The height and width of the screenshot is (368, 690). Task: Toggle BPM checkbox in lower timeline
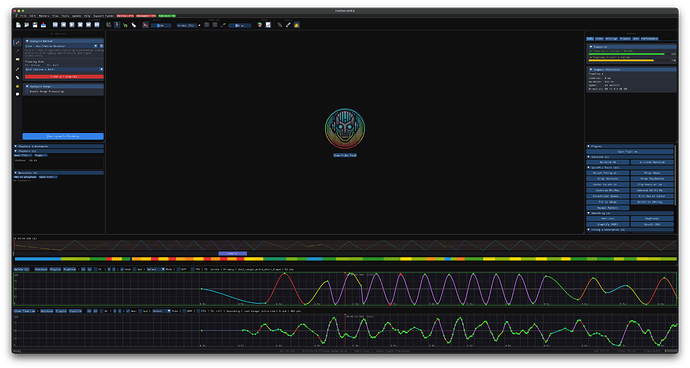(185, 311)
